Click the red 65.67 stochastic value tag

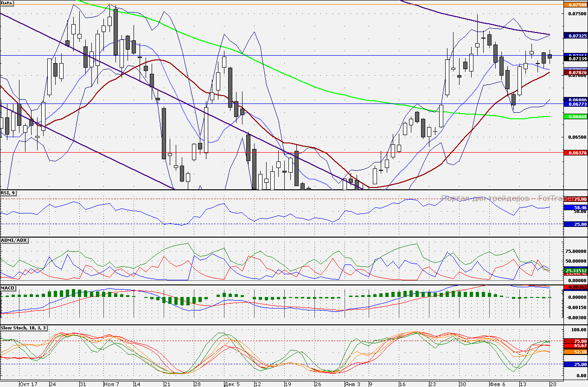click(x=575, y=346)
